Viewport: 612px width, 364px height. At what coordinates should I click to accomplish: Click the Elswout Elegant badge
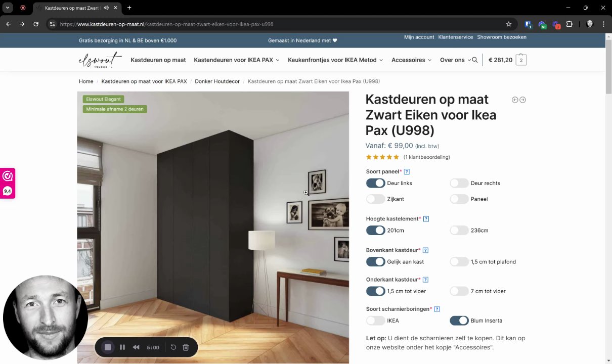(103, 99)
